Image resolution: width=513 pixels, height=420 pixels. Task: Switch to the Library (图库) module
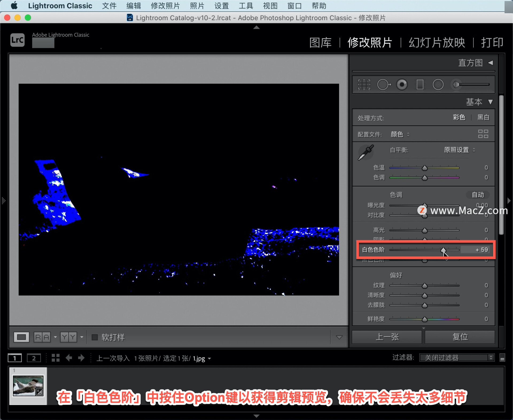(x=320, y=42)
